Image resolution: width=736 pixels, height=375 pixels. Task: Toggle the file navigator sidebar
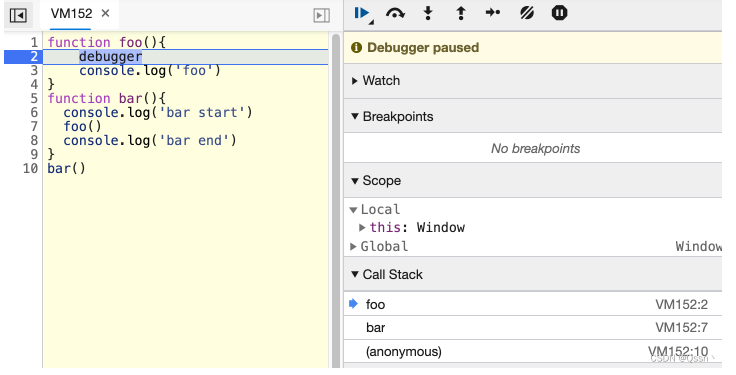[x=18, y=15]
